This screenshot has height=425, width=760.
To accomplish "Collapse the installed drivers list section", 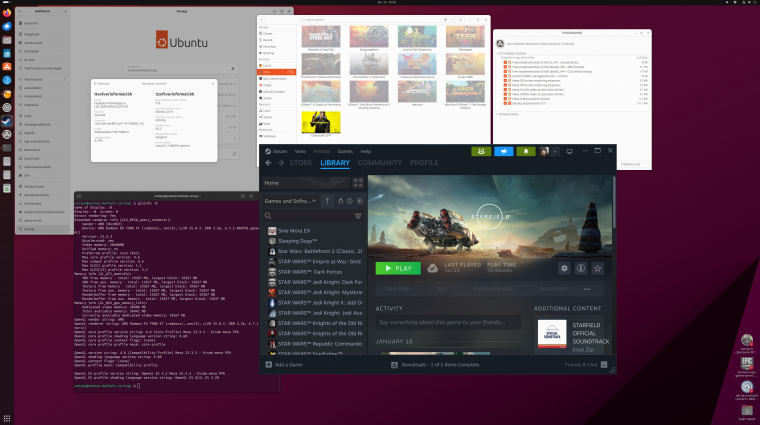I will [x=498, y=53].
